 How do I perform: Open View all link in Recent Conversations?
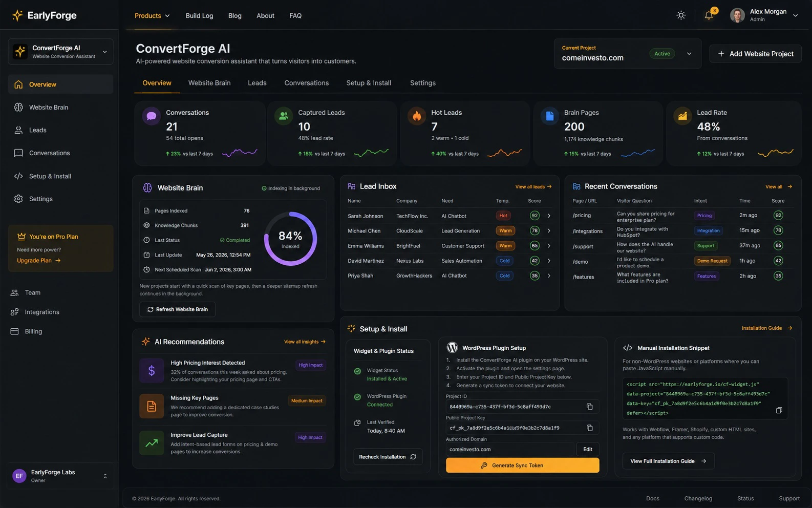click(x=779, y=187)
